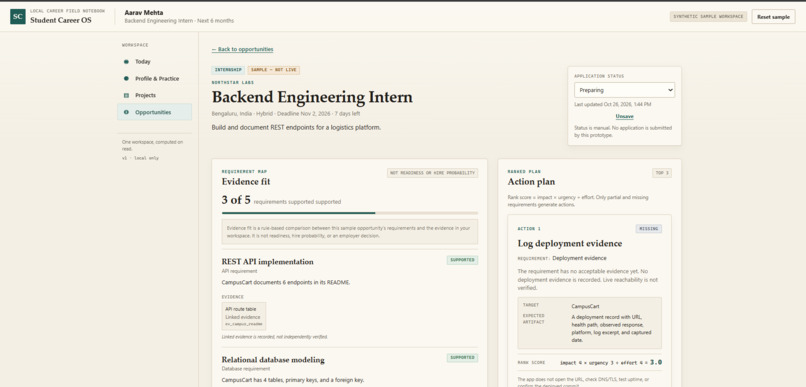The image size is (806, 387).
Task: Click Back to opportunities link
Action: tap(243, 49)
